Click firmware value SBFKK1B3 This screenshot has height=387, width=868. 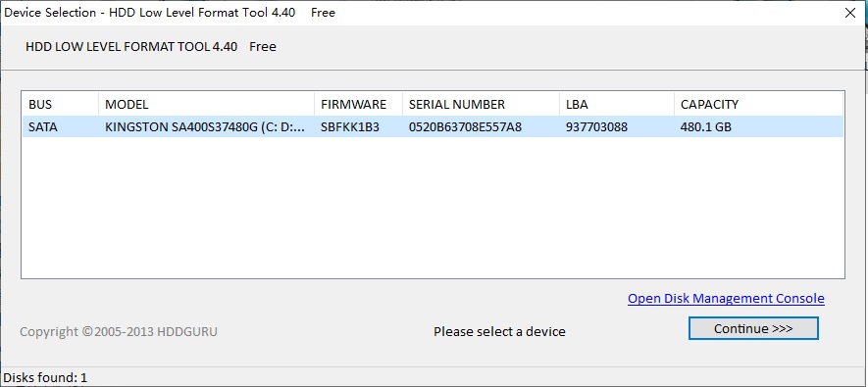(350, 127)
